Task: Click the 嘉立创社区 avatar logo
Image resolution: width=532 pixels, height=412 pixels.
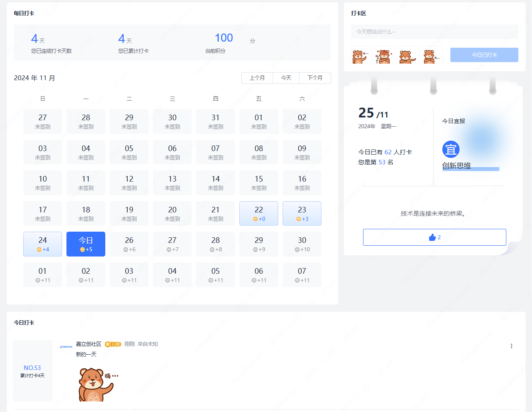Action: [66, 345]
